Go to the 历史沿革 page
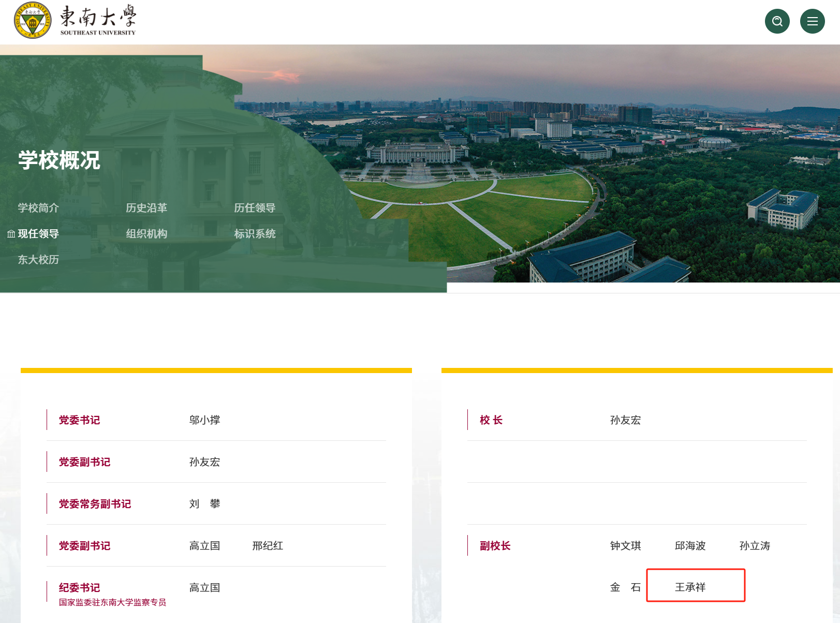 [146, 208]
